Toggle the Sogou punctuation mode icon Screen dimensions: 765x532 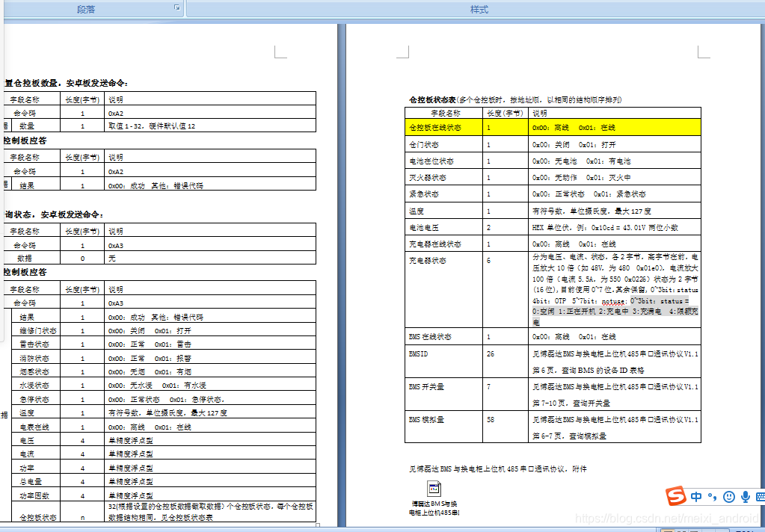(713, 497)
